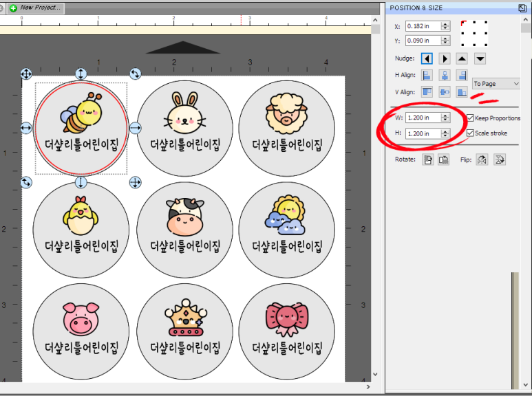Select the pig sticker circle

pos(81,331)
